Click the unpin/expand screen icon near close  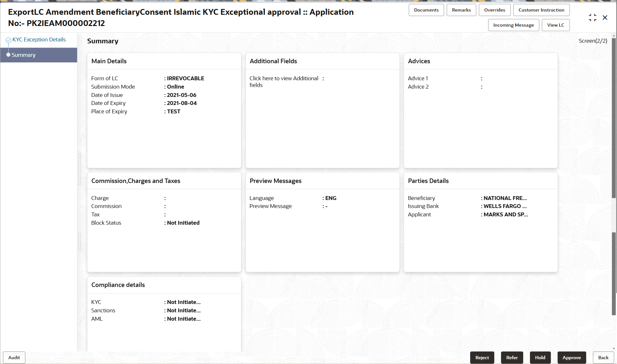[593, 17]
